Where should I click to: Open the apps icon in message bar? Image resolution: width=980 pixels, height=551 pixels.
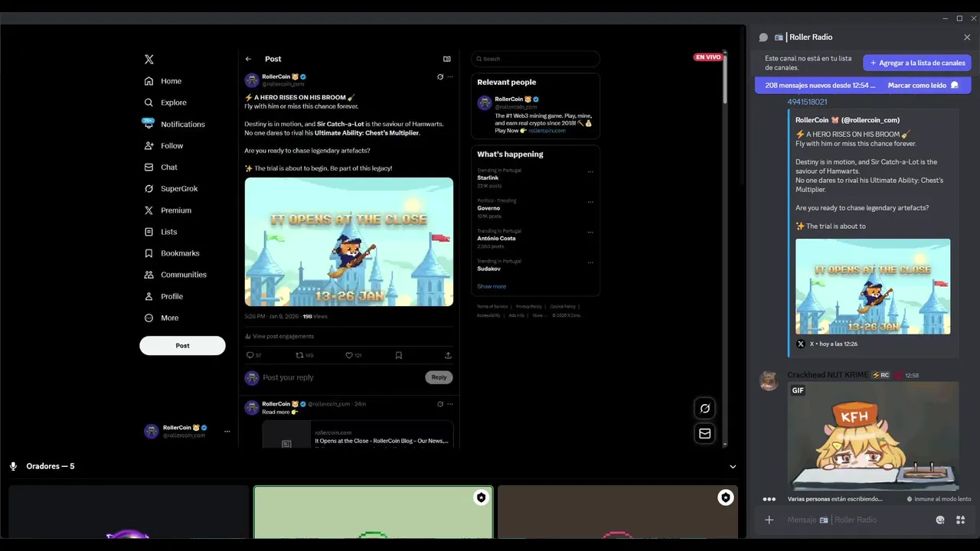pos(961,520)
